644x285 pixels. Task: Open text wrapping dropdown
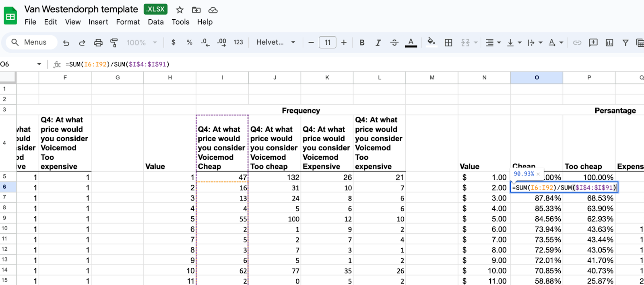click(x=535, y=43)
